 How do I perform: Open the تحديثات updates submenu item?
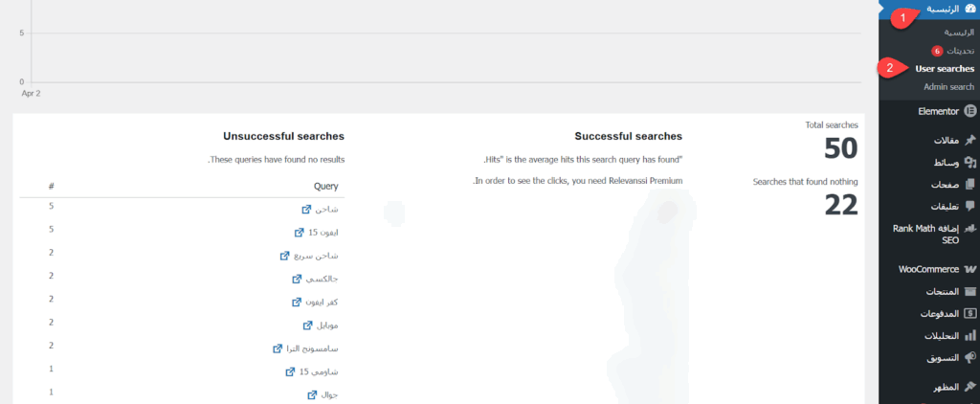[960, 51]
